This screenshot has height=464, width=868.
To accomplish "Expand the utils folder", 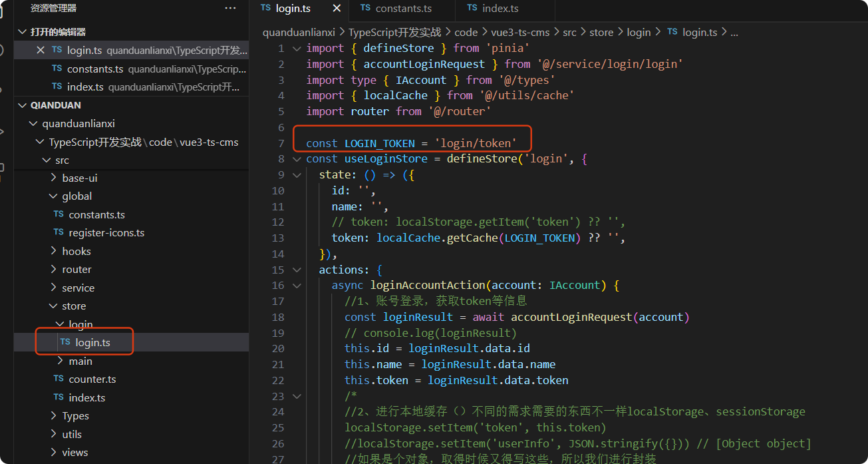I will [x=54, y=435].
